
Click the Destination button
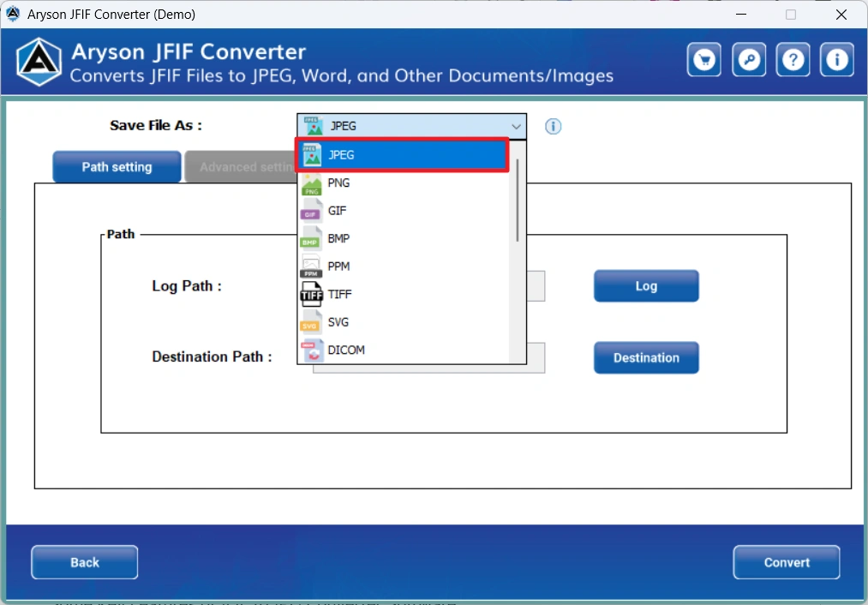pos(646,357)
